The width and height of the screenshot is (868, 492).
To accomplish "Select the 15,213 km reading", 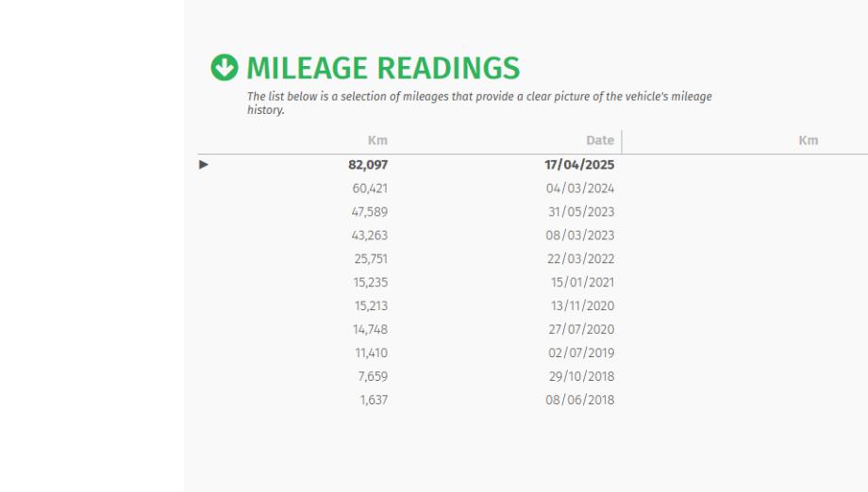I will 371,306.
